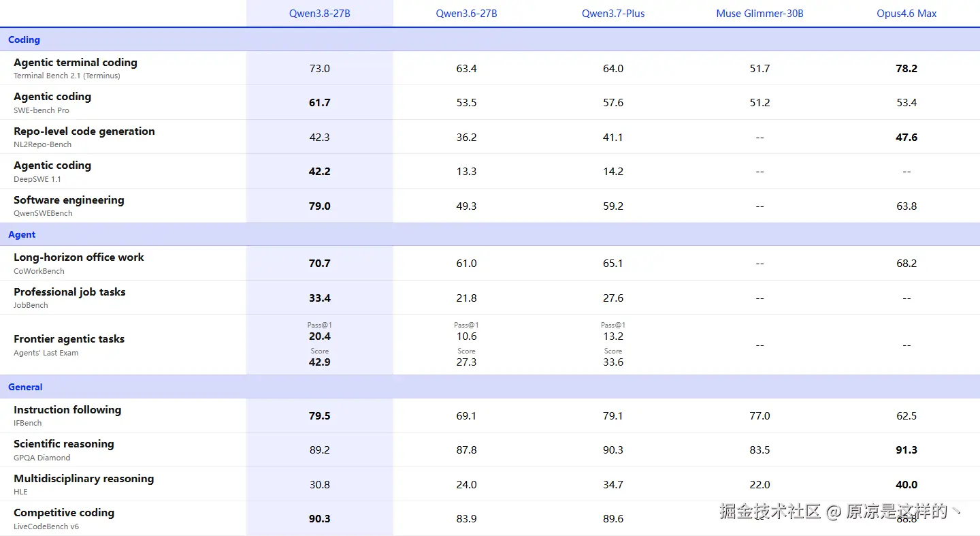Select the Competitive coding row label
The image size is (980, 536).
pyautogui.click(x=64, y=513)
